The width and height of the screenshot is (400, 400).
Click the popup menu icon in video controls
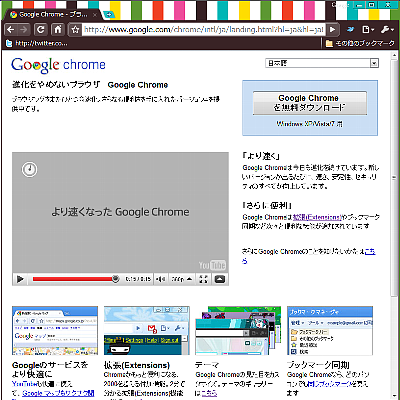[220, 279]
